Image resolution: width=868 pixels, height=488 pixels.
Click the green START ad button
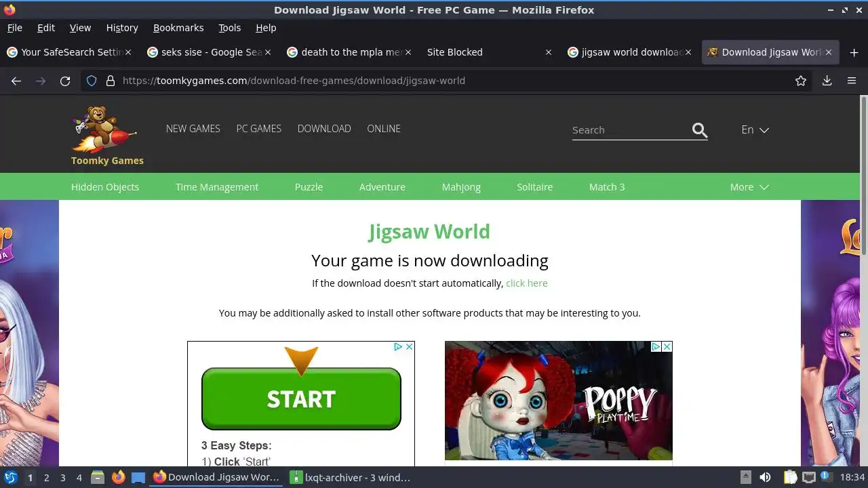301,399
